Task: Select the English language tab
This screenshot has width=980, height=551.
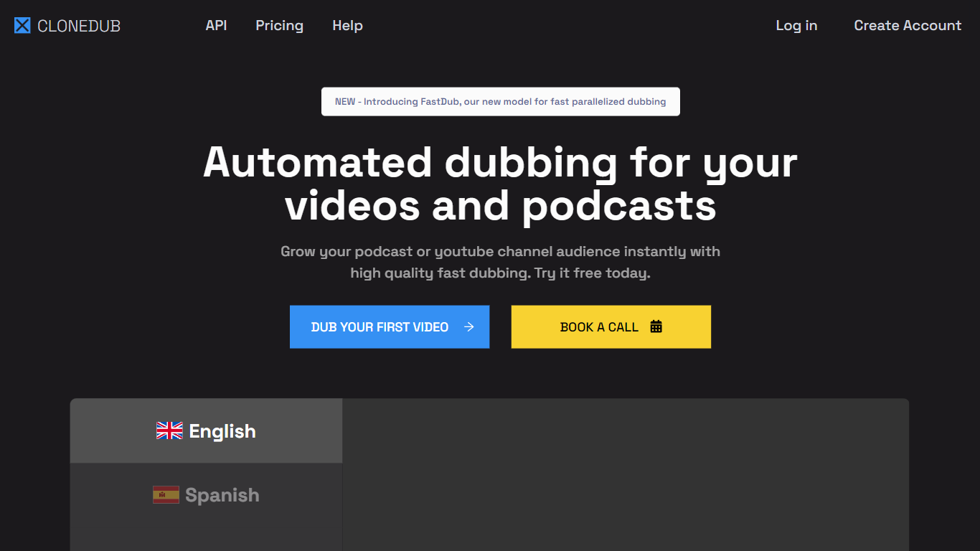Action: pos(207,431)
